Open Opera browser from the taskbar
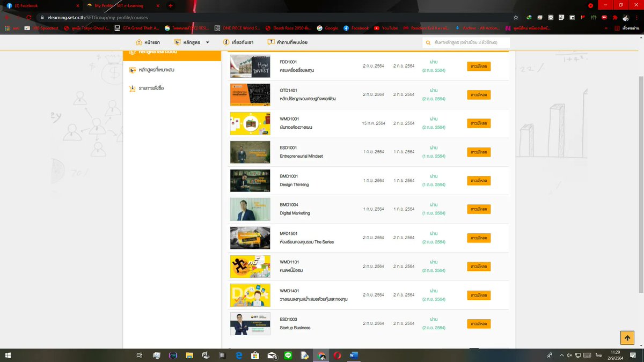Viewport: 644px width, 362px height. (x=338, y=355)
